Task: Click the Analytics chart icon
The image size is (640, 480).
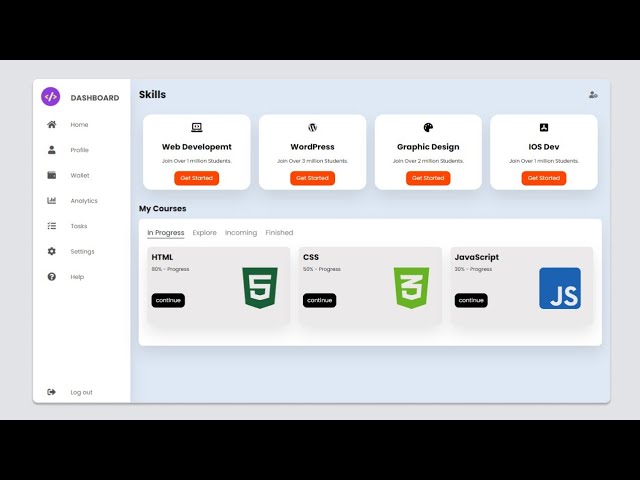Action: tap(51, 200)
